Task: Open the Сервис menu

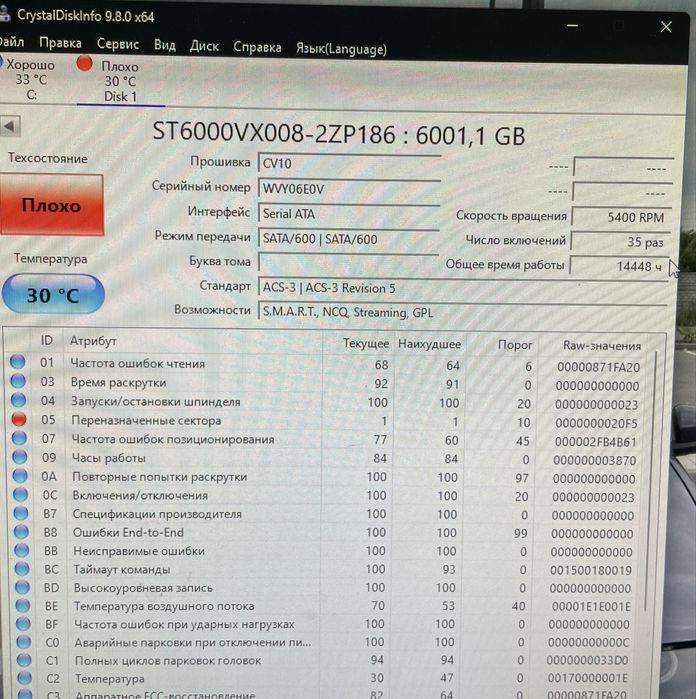Action: click(x=118, y=44)
